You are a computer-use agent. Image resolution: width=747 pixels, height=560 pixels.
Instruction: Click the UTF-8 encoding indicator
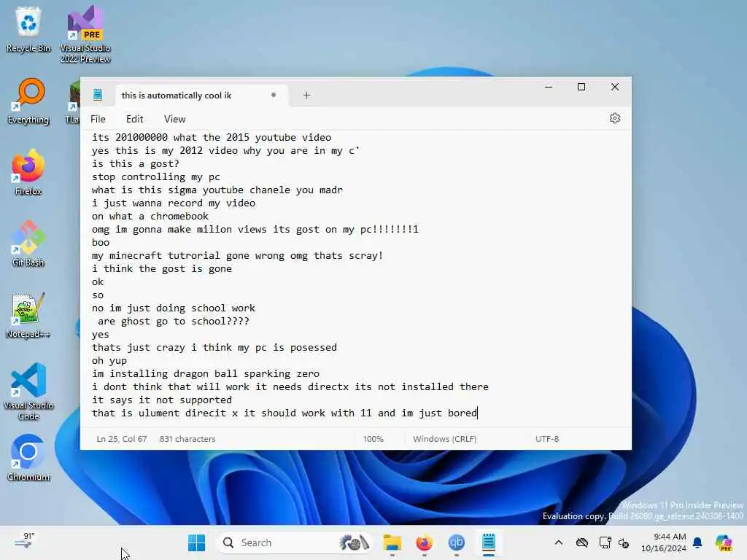tap(547, 438)
